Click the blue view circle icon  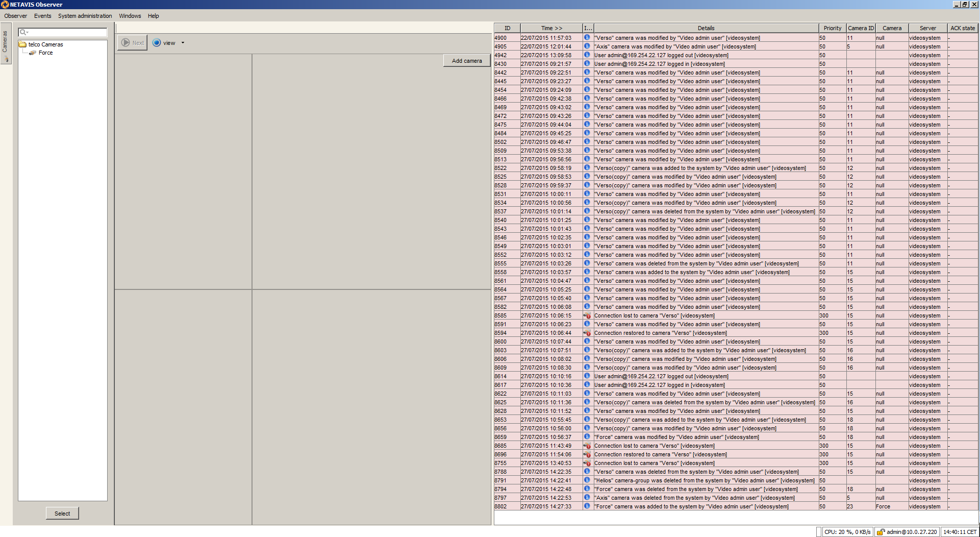pyautogui.click(x=157, y=43)
